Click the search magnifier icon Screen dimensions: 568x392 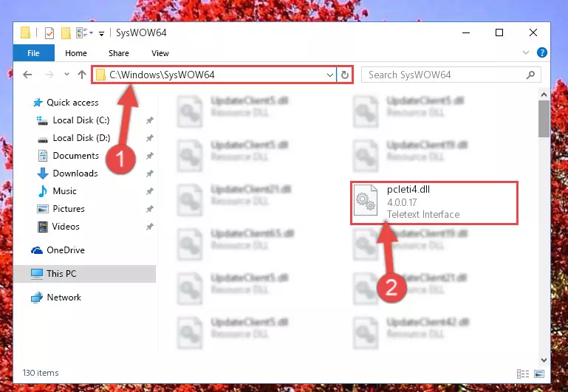530,75
